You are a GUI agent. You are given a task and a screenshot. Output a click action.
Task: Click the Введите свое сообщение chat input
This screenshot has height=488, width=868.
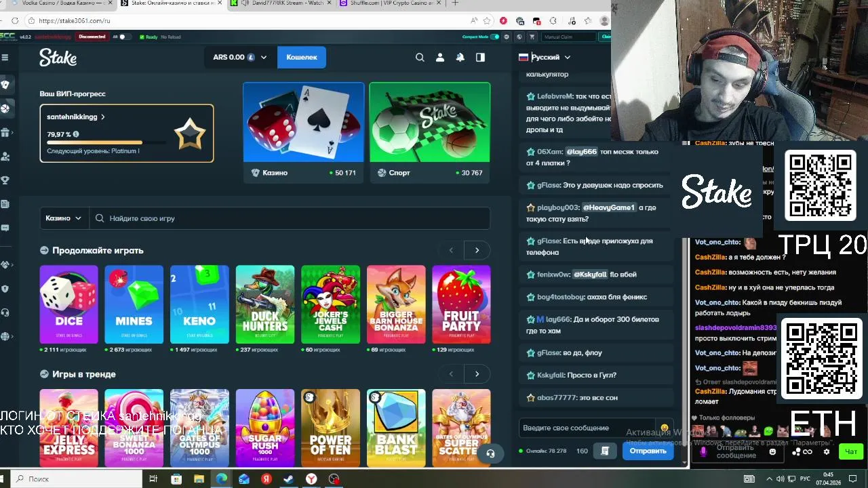(x=587, y=428)
